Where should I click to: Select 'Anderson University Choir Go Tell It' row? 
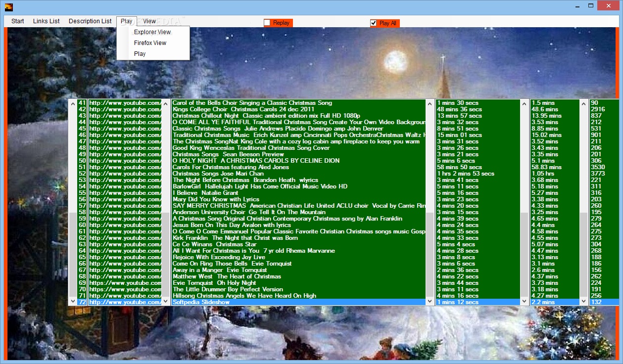[x=298, y=212]
